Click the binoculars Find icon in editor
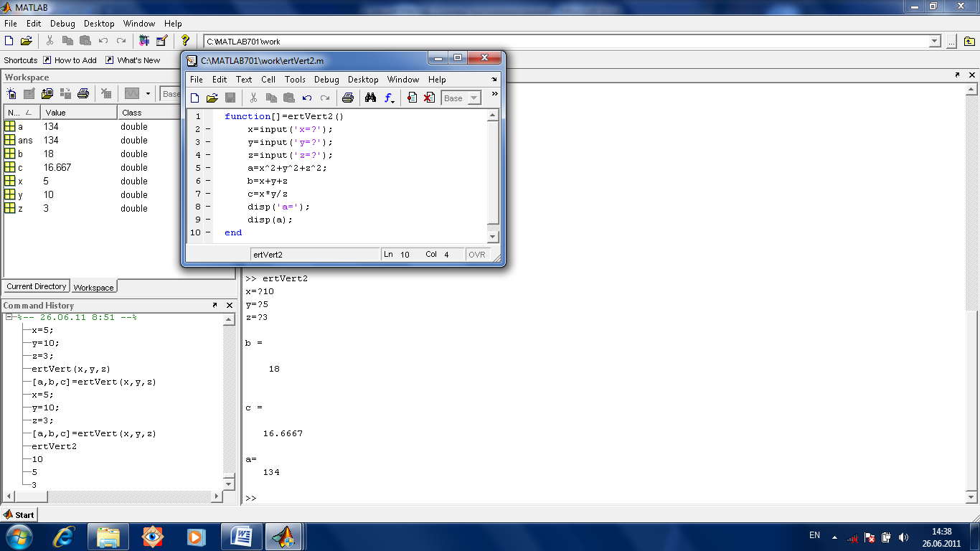The width and height of the screenshot is (980, 551). pyautogui.click(x=371, y=98)
